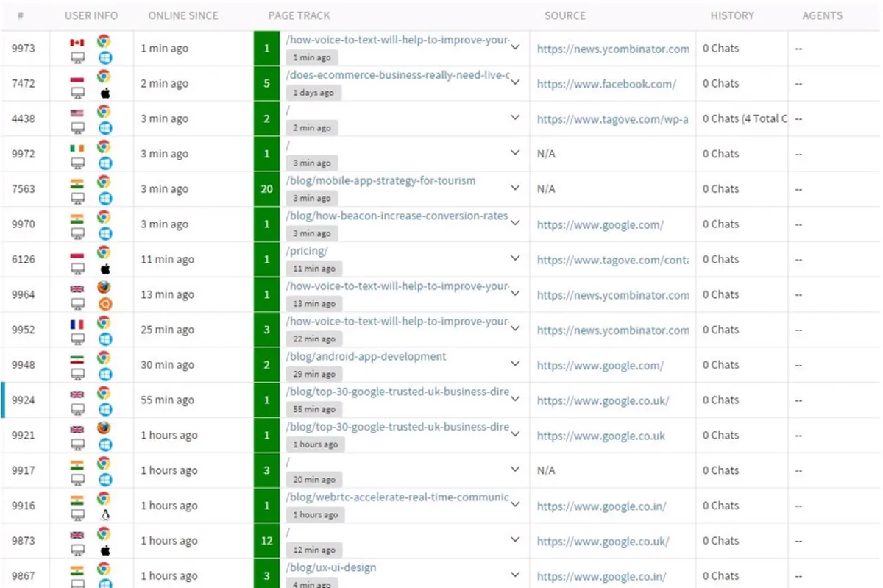Viewport: 883px width, 588px height.
Task: Click '25 min ago' online since cell
Action: (x=168, y=330)
